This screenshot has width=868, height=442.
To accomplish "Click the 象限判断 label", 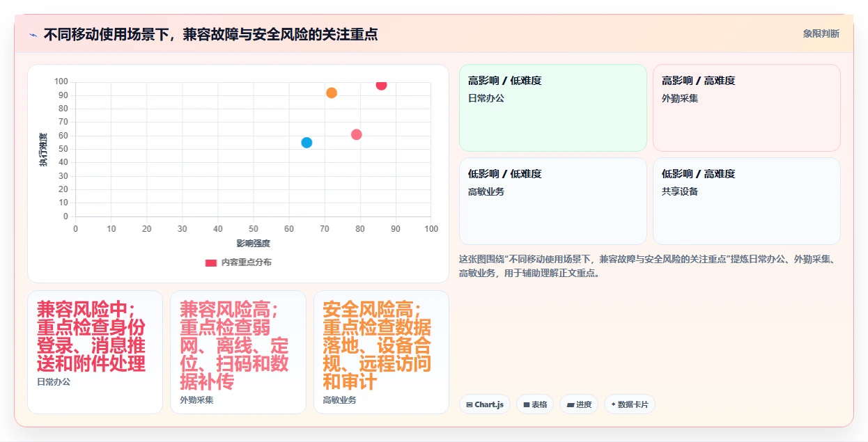I will [821, 33].
